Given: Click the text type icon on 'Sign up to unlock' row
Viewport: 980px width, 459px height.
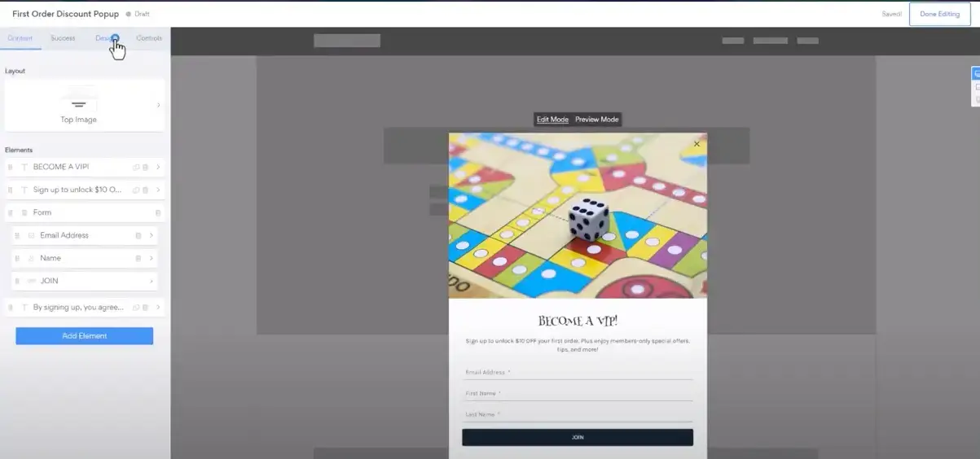Looking at the screenshot, I should coord(24,190).
